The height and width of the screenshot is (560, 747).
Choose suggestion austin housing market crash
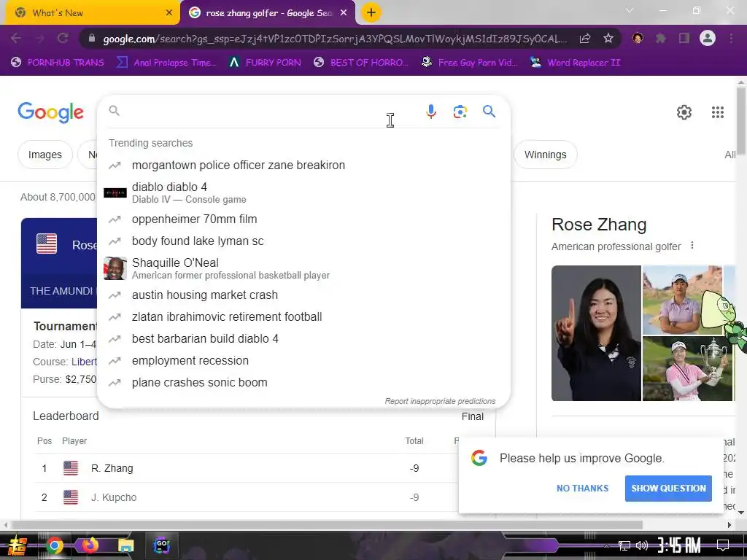coord(303,295)
